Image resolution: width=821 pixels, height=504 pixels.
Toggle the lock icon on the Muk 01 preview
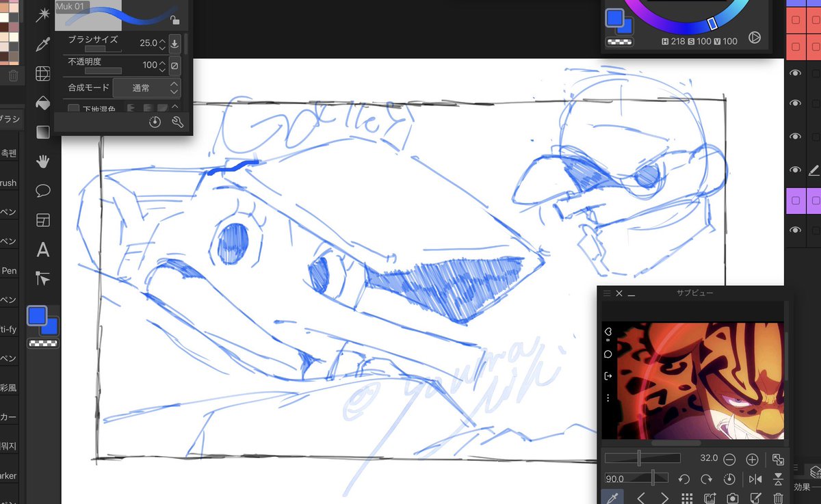pyautogui.click(x=174, y=21)
